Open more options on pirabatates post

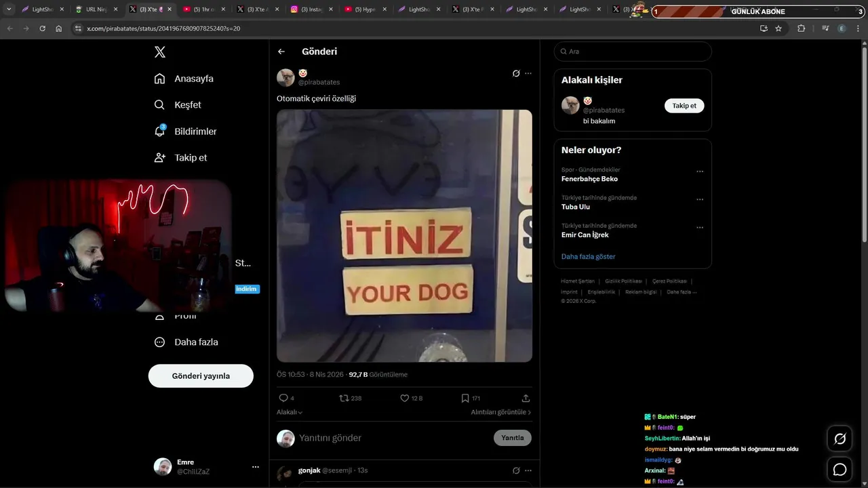[x=528, y=73]
